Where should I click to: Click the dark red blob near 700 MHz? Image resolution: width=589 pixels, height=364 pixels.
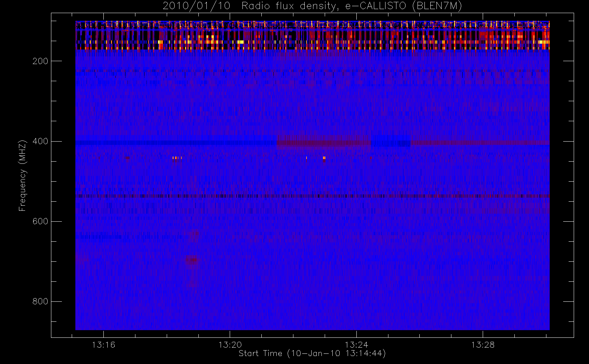192,260
